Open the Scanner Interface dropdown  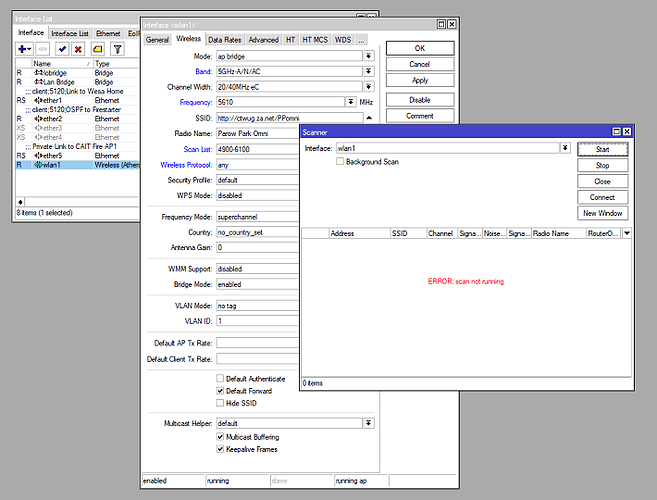pos(565,148)
